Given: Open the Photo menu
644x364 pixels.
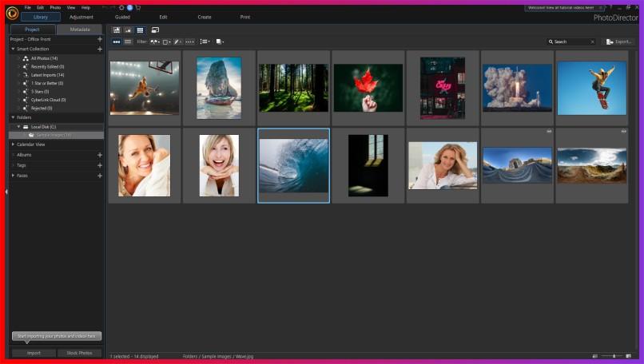Looking at the screenshot, I should pyautogui.click(x=55, y=7).
